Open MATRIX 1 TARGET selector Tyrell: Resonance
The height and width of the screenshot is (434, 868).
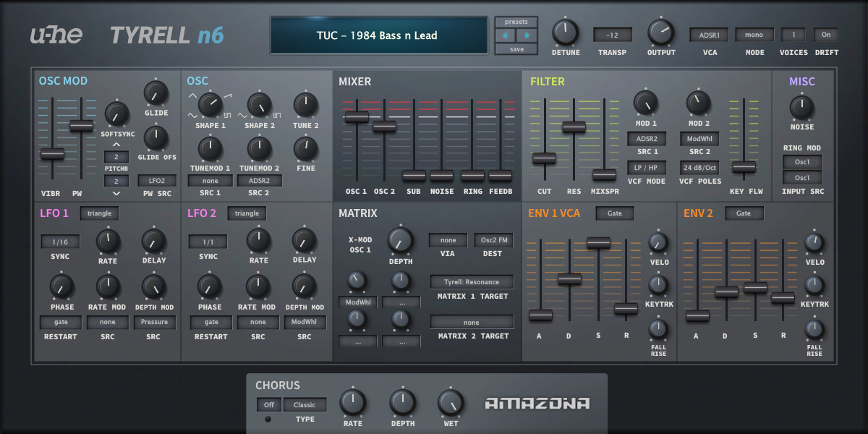tap(472, 282)
